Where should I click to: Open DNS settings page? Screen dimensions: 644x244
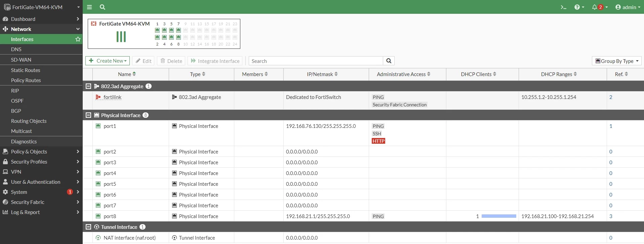(41, 49)
